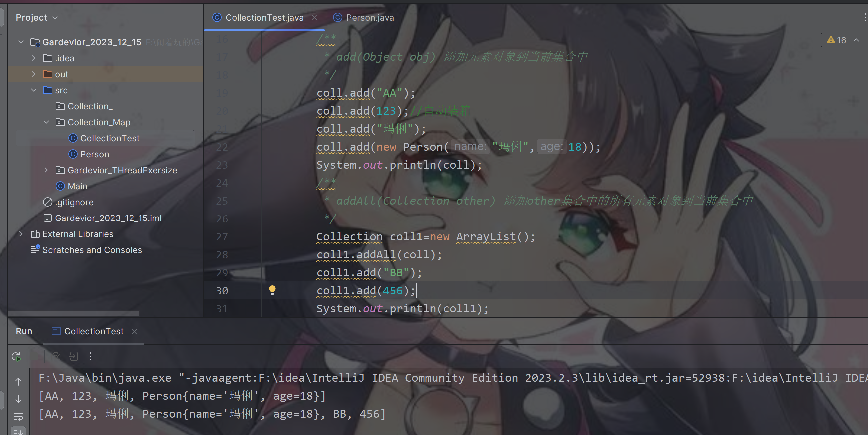Toggle scroll-to-end in the console gutter
Image resolution: width=868 pixels, height=435 pixels.
19,432
